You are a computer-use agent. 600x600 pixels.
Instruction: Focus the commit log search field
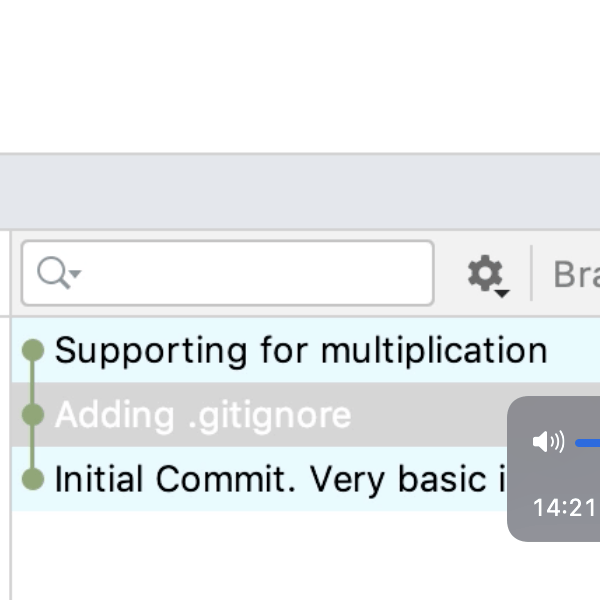[250, 272]
